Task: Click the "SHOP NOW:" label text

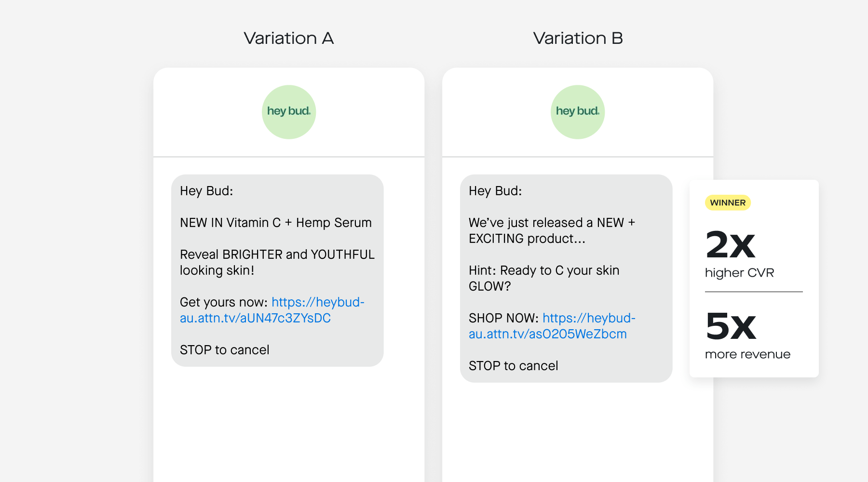Action: coord(503,318)
